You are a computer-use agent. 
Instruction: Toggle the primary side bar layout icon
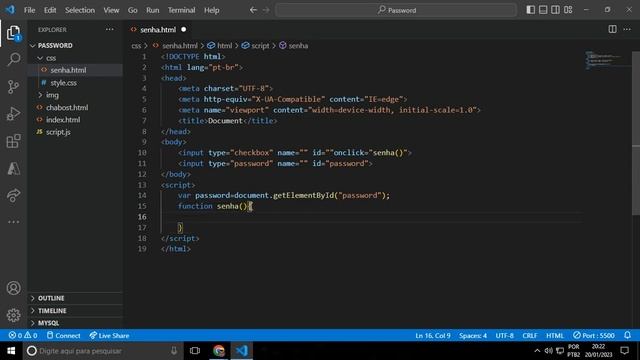pos(530,10)
